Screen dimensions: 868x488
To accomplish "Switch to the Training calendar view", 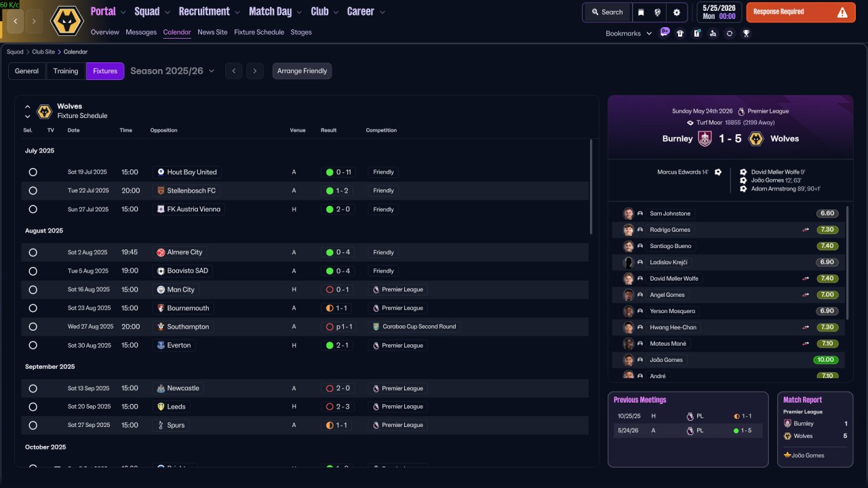I will [66, 71].
